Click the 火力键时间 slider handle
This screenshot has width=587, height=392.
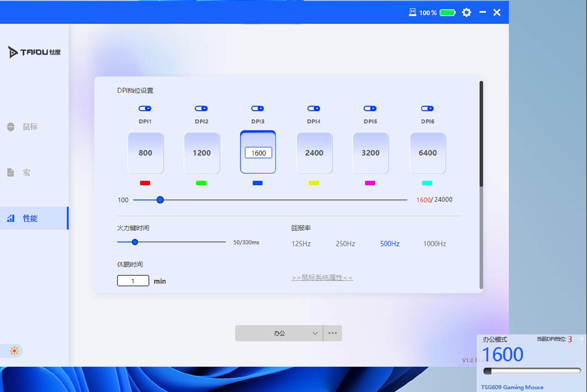pos(135,242)
